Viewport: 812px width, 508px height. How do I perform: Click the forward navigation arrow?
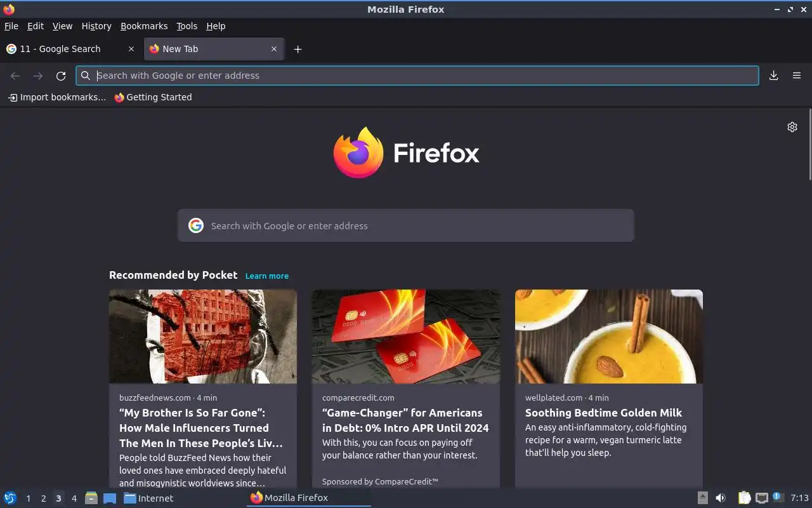coord(38,76)
